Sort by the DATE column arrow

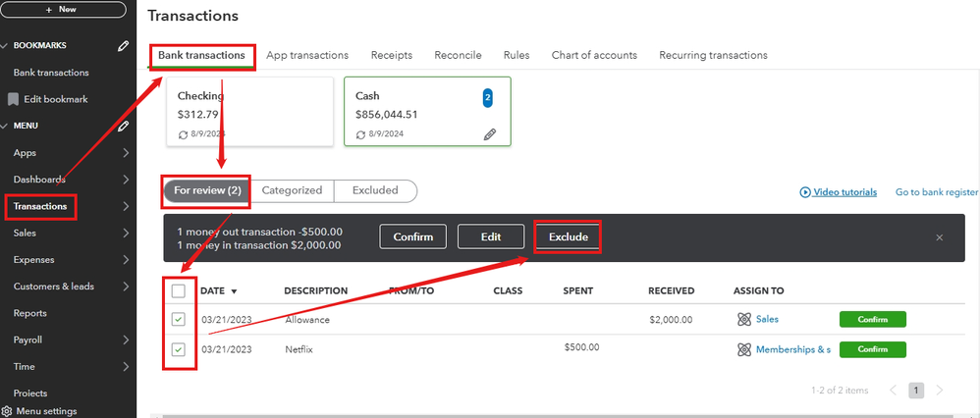click(234, 291)
